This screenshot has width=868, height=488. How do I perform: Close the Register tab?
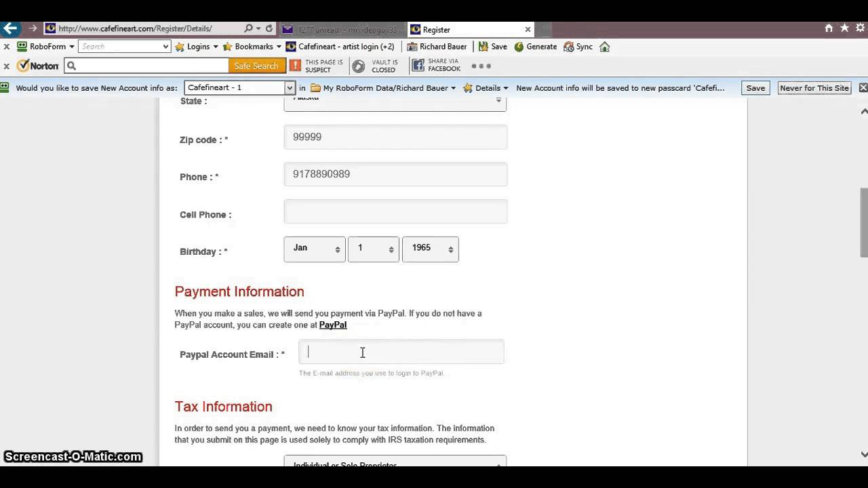point(528,29)
